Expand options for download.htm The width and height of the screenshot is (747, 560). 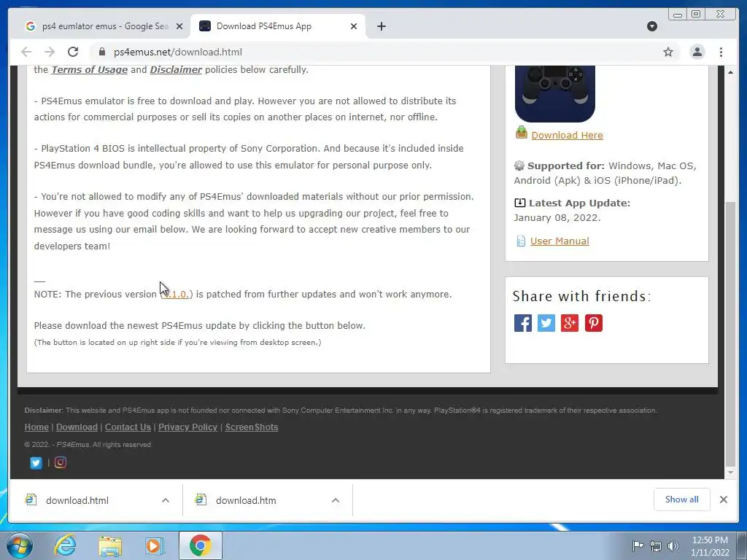336,500
